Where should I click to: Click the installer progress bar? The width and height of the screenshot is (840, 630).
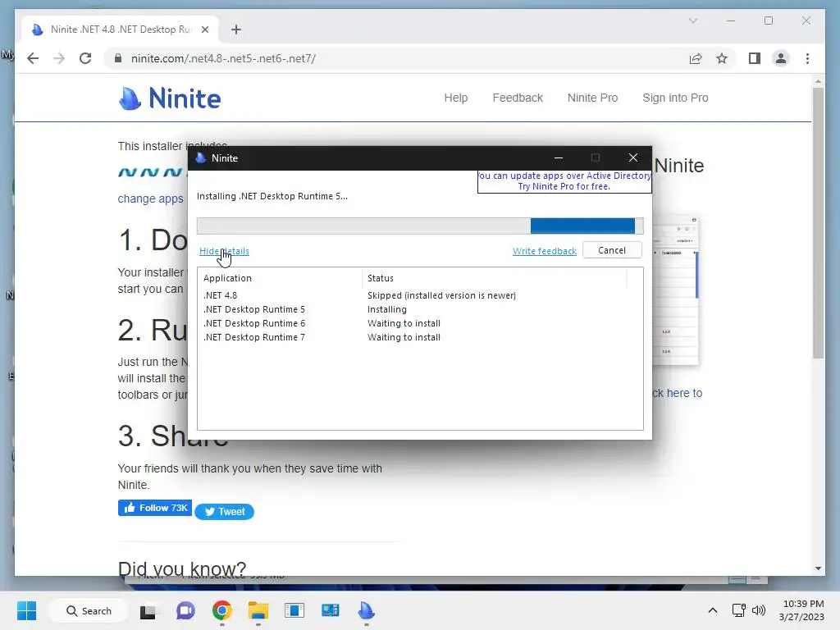(420, 226)
